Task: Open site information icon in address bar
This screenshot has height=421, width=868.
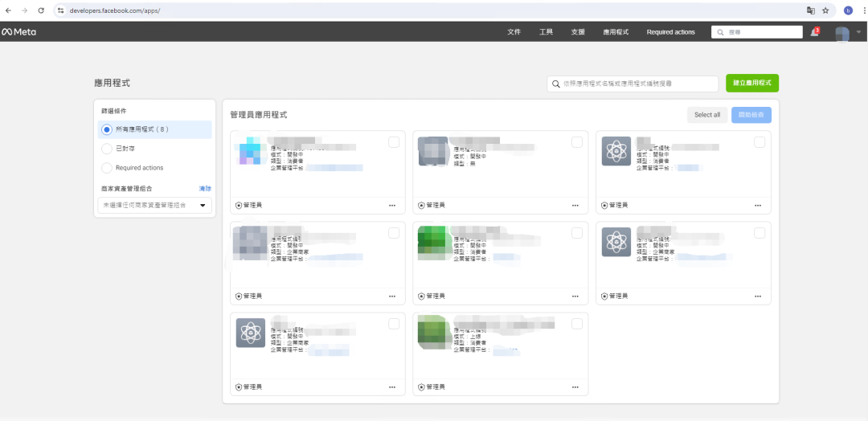Action: pos(61,10)
